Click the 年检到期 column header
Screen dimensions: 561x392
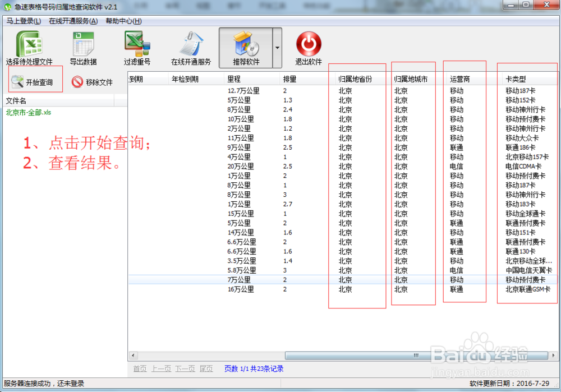coord(195,79)
